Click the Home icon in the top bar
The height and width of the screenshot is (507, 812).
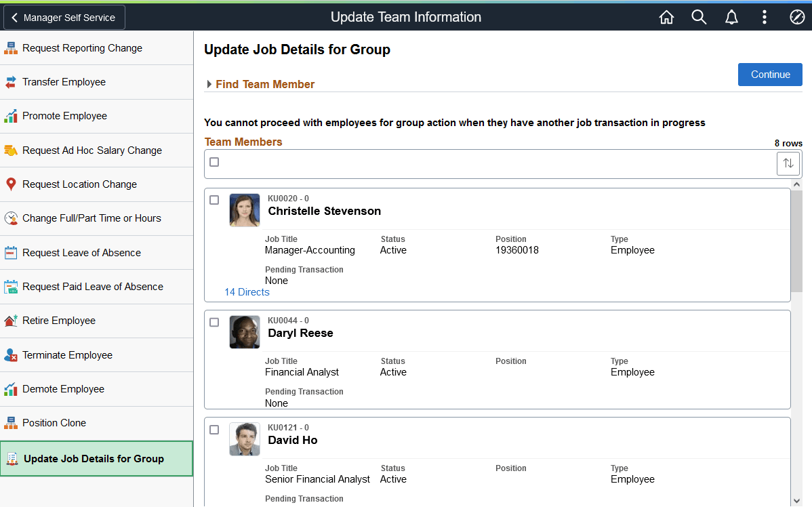[x=666, y=17]
